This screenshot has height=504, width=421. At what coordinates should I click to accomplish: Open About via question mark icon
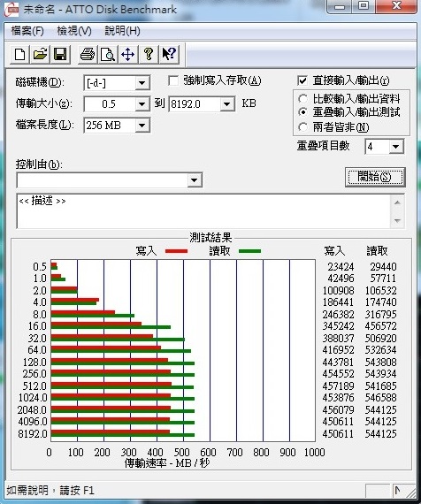[148, 54]
